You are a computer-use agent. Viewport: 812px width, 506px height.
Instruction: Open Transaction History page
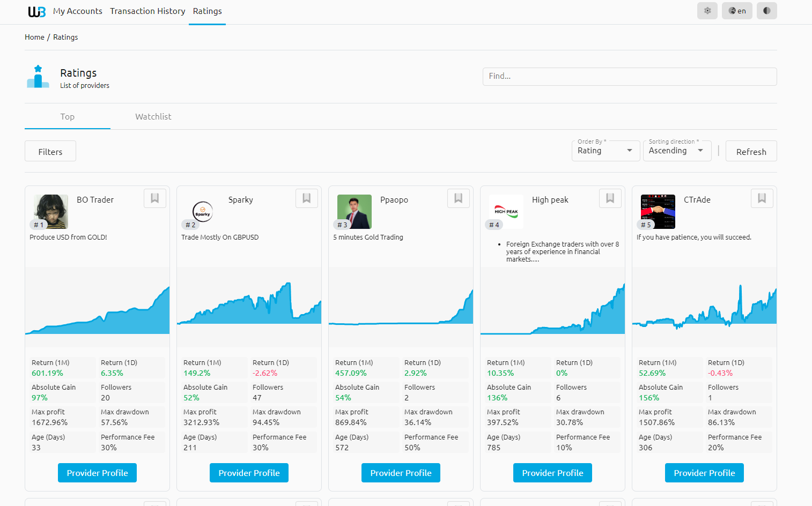click(x=147, y=11)
